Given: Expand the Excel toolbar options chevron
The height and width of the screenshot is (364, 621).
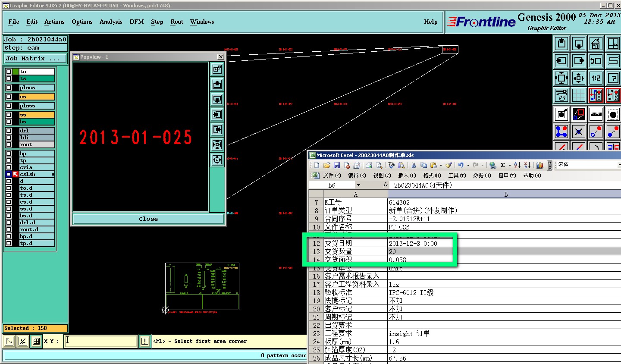Looking at the screenshot, I should pyautogui.click(x=550, y=165).
